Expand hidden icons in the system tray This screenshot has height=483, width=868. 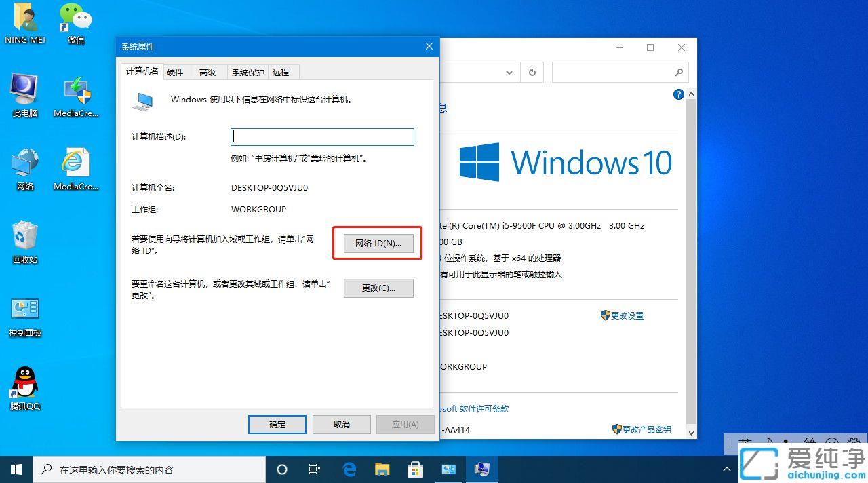(x=726, y=469)
